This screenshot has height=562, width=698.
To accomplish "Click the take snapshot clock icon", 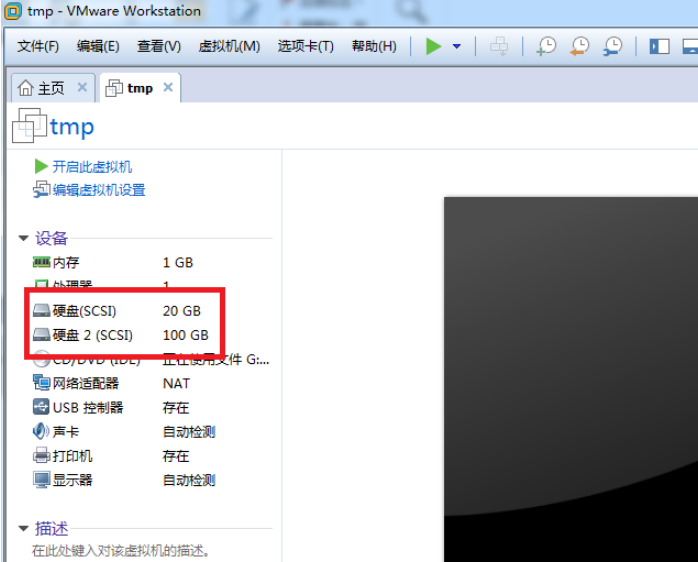I will pos(546,46).
